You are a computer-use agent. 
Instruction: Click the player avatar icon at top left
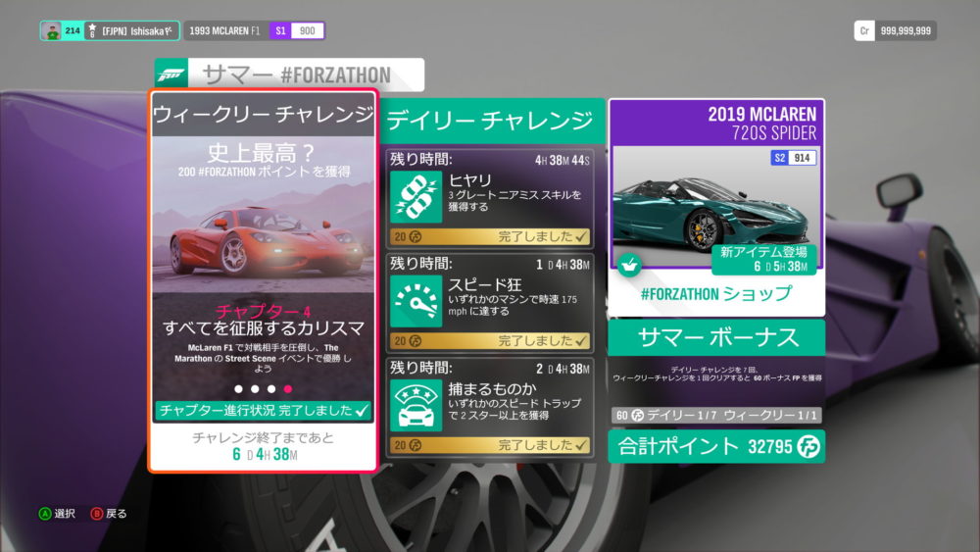pyautogui.click(x=53, y=31)
